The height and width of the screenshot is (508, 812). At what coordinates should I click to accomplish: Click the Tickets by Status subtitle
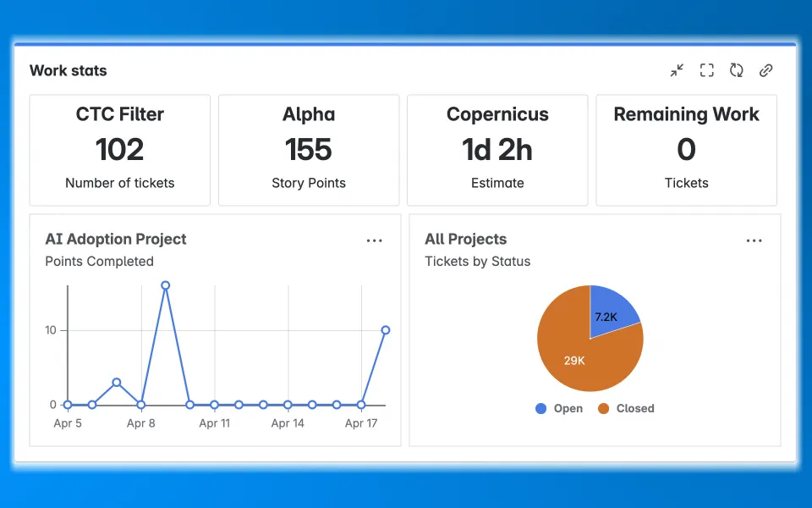coord(477,262)
